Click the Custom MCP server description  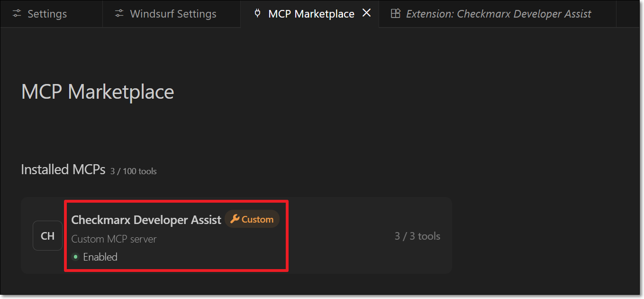coord(114,239)
